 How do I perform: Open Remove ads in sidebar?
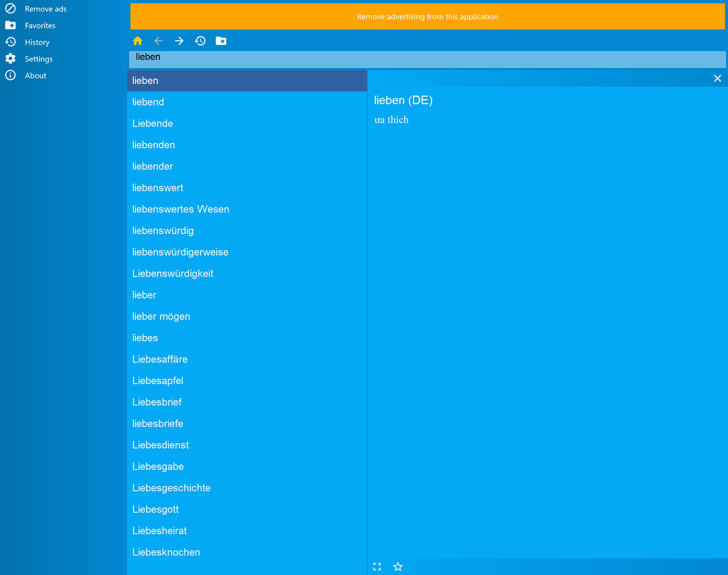46,9
